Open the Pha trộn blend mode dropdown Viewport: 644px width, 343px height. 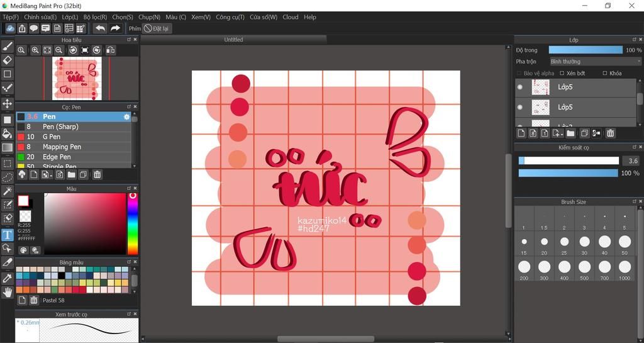pyautogui.click(x=596, y=62)
